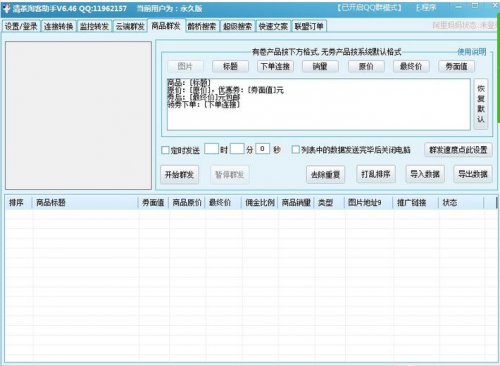Select the 商品群发 tab

pyautogui.click(x=166, y=26)
